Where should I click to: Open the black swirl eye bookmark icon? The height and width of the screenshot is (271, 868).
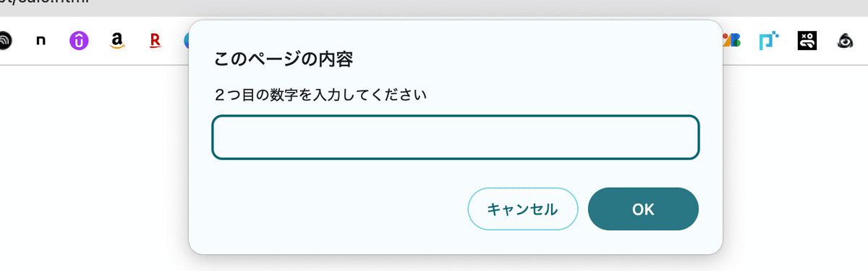(x=845, y=41)
